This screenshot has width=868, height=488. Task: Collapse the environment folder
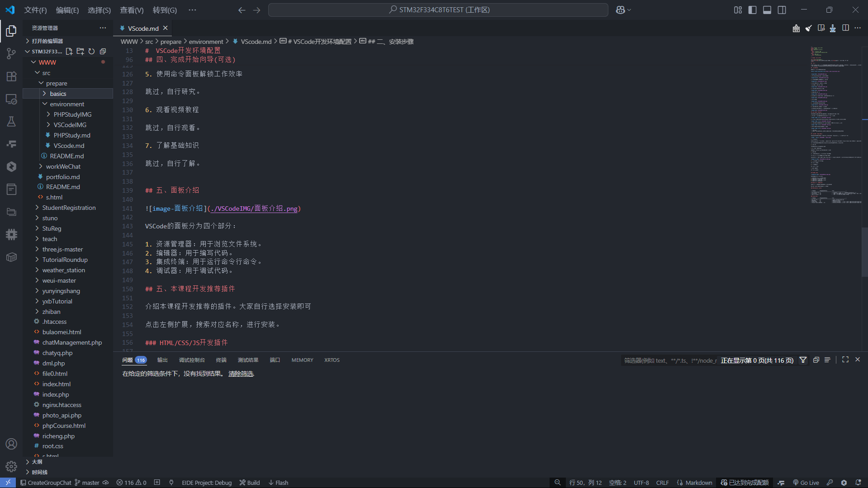pos(66,104)
